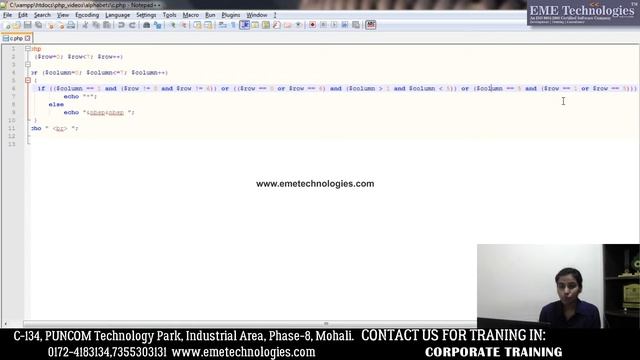Click the Stop Recording macro icon

click(x=323, y=25)
